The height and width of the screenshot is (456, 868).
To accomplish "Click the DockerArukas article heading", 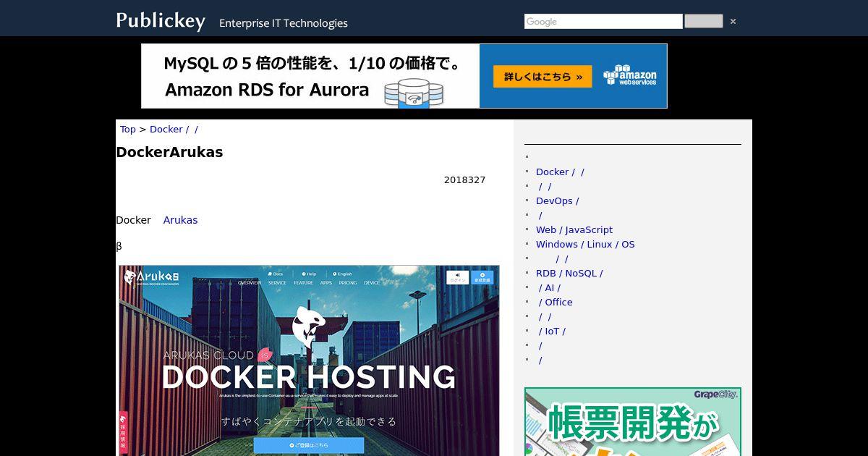I will pyautogui.click(x=169, y=152).
